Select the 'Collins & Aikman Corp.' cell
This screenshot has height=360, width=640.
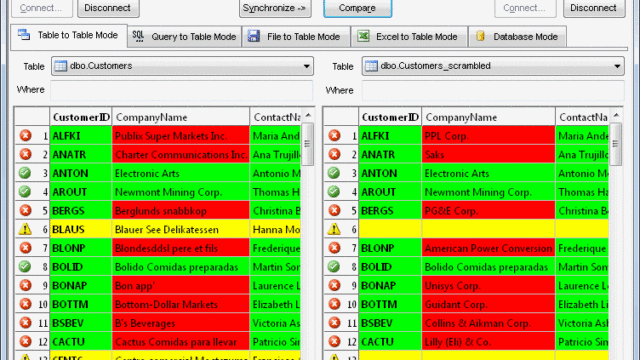[x=489, y=322]
